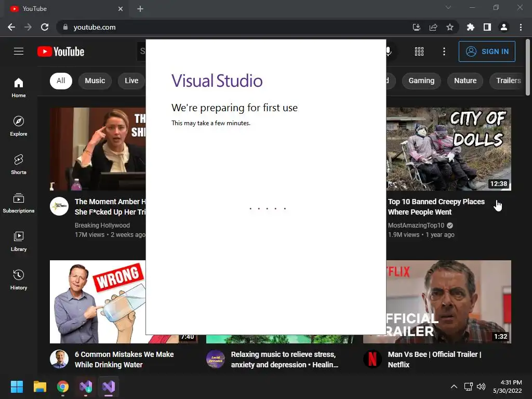The image size is (532, 399).
Task: Open Chrome tab search chevron
Action: coord(448,7)
